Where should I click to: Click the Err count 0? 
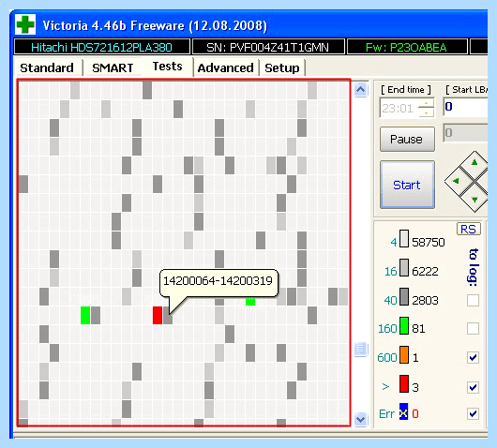click(x=415, y=413)
